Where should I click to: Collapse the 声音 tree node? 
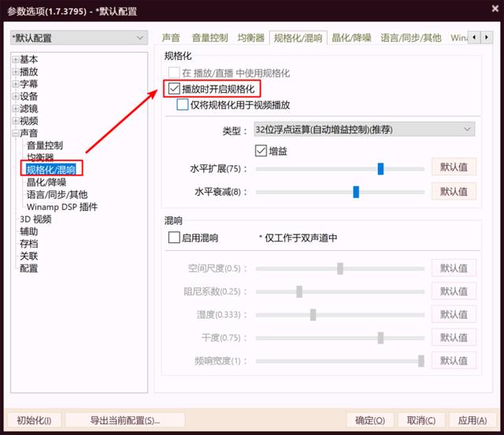[x=15, y=133]
